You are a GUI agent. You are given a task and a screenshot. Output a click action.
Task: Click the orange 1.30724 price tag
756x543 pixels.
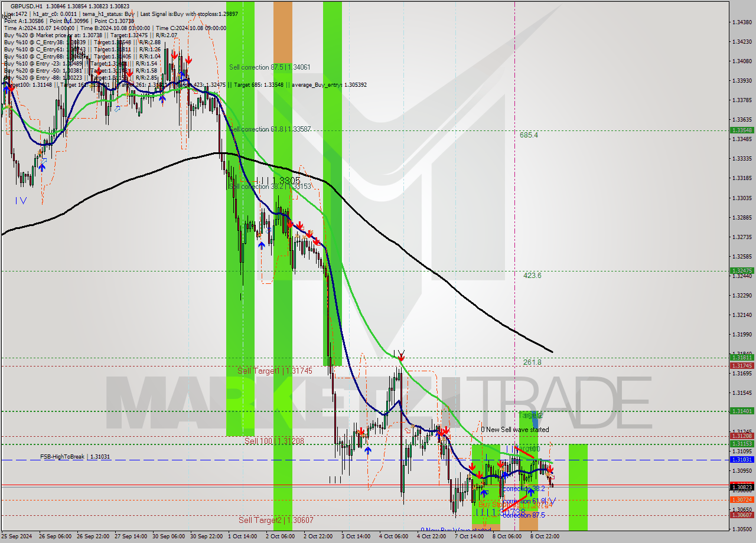coord(742,500)
